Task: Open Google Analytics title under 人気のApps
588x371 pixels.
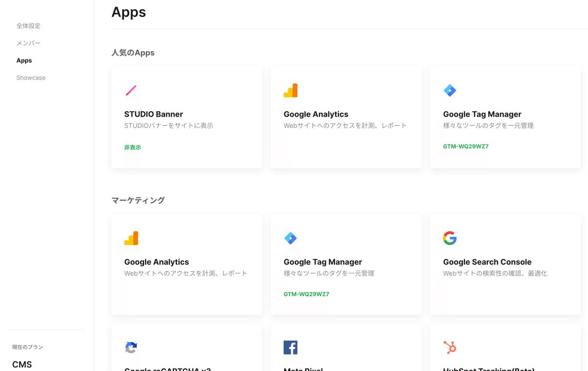Action: 316,114
